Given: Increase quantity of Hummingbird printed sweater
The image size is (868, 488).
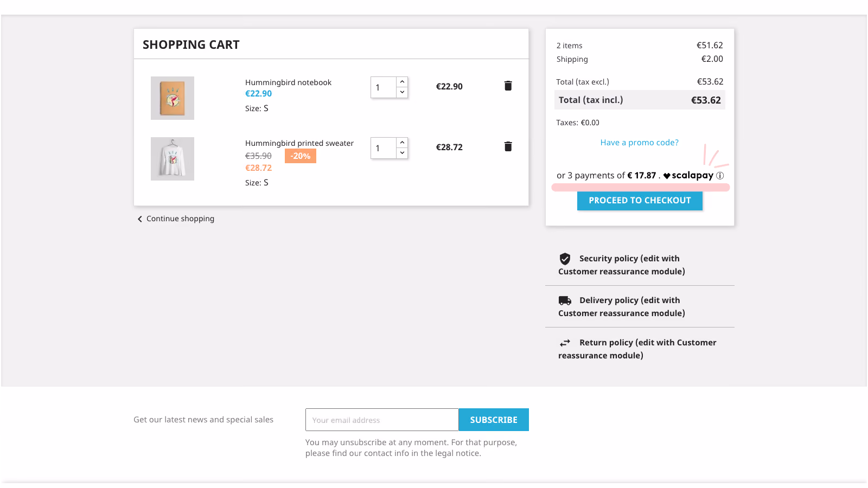Looking at the screenshot, I should (x=402, y=143).
